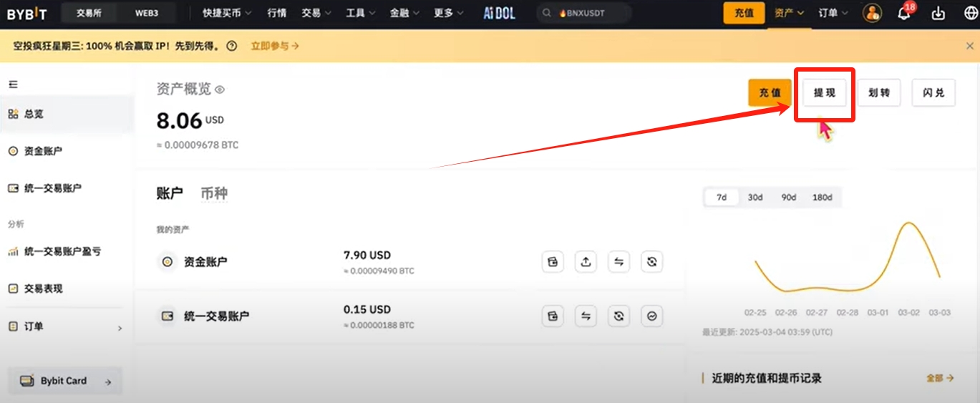Open the globe language icon

coord(971,13)
